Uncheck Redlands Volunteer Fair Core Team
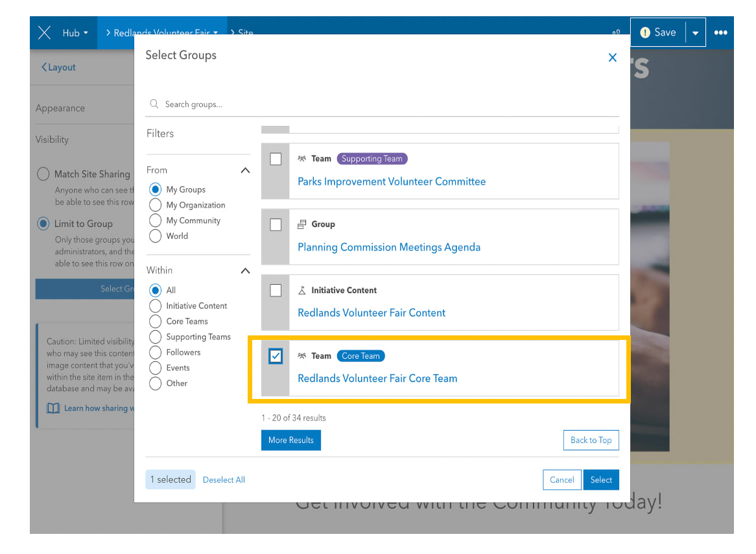Viewport: 756px width, 554px height. coord(276,355)
